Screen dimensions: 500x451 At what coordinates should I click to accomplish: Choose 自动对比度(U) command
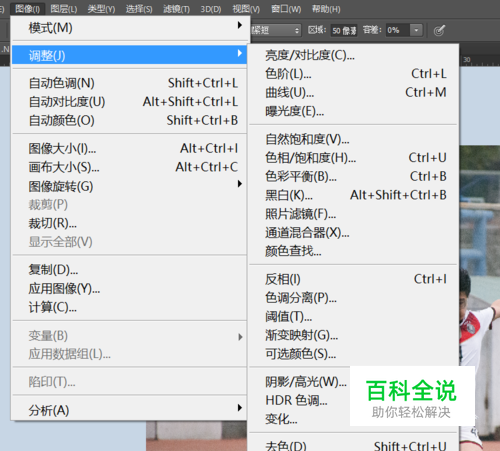pos(129,101)
